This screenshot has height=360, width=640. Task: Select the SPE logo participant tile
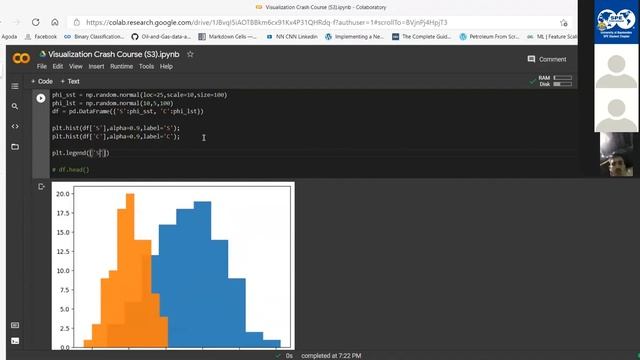coord(617,22)
